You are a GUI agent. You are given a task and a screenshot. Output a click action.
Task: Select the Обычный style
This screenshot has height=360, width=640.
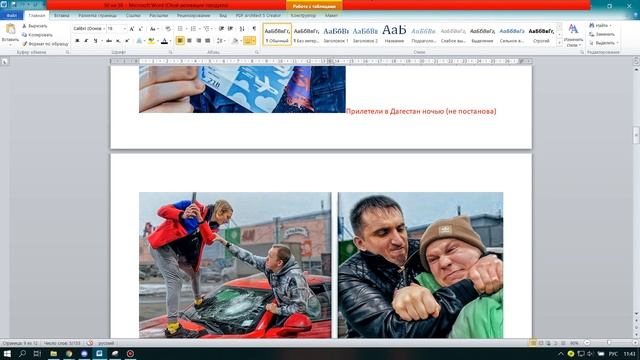tap(277, 34)
